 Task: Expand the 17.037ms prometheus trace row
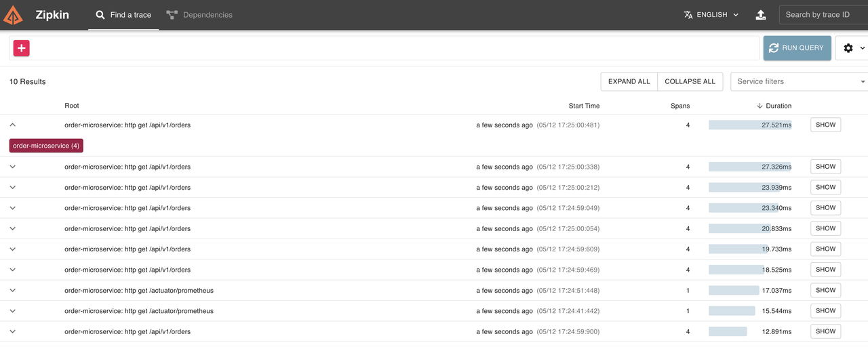tap(13, 291)
